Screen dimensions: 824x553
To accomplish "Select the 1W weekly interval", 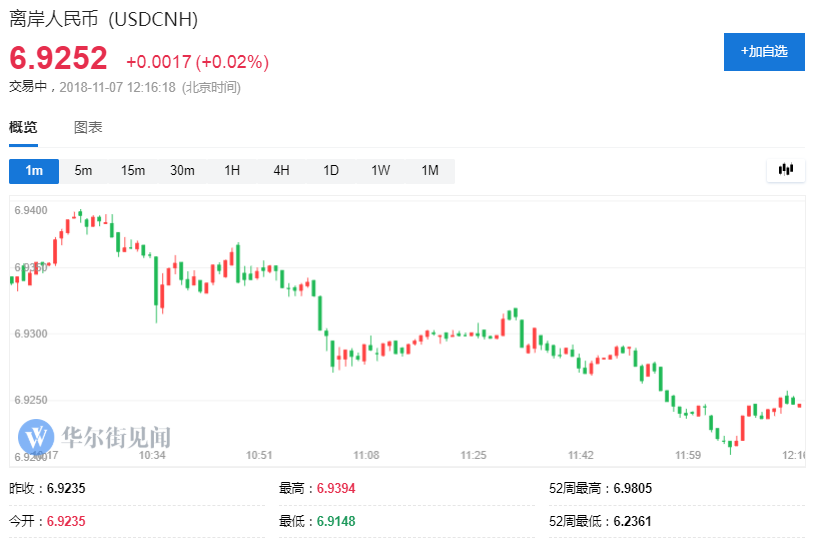I will tap(380, 170).
